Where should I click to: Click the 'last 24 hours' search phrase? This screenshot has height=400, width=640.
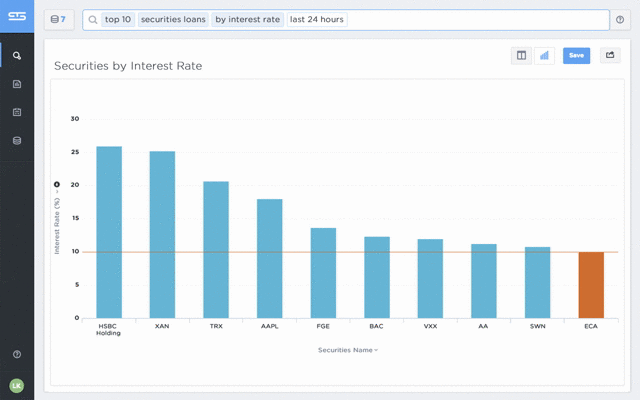point(316,20)
